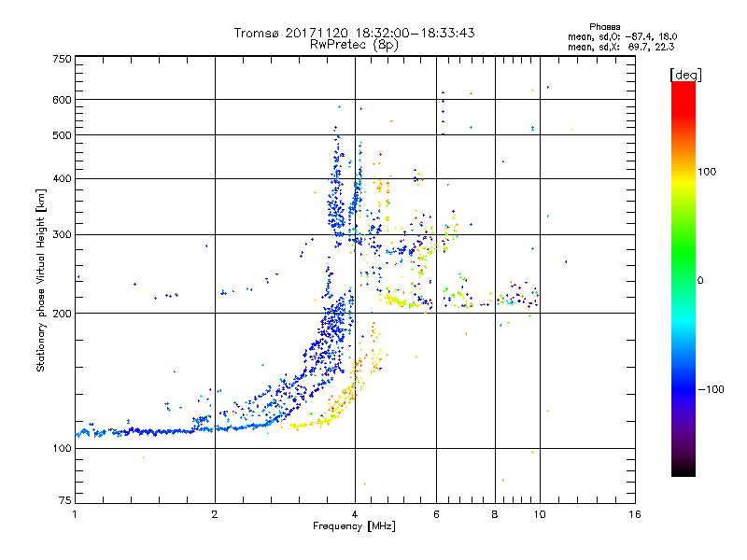747x560 pixels.
Task: Click the x-axis tick label '16'
Action: pyautogui.click(x=635, y=514)
